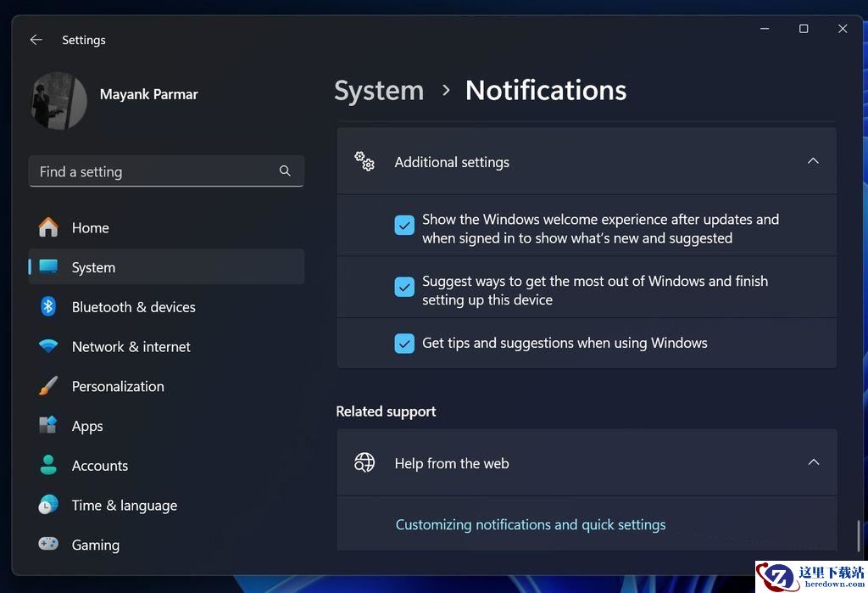Click the search magnifier icon
This screenshot has width=868, height=593.
[285, 171]
